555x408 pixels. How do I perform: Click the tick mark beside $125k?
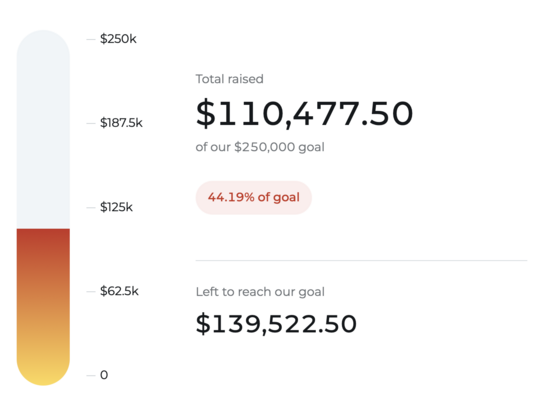coord(91,207)
